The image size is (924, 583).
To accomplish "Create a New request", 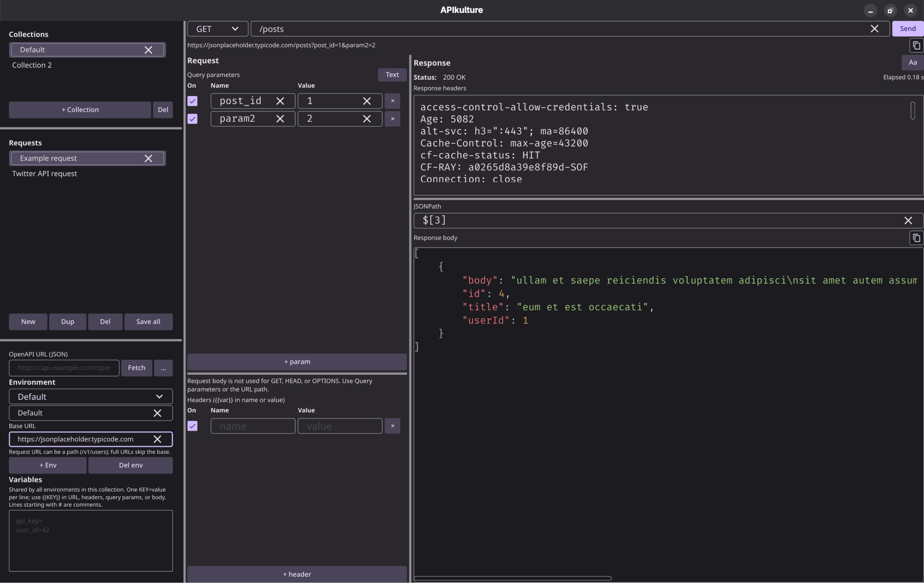I will coord(28,322).
